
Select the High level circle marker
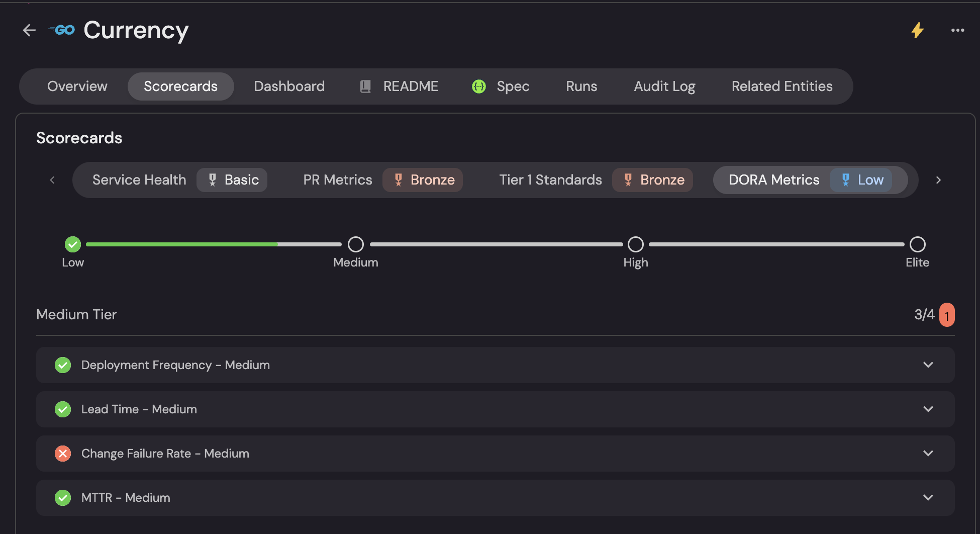click(x=636, y=244)
